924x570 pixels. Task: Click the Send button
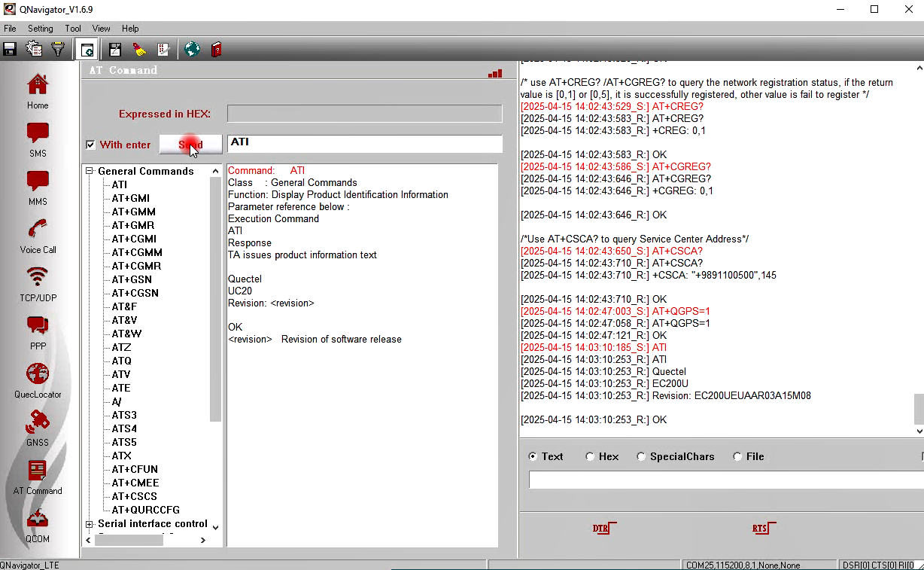pos(190,145)
